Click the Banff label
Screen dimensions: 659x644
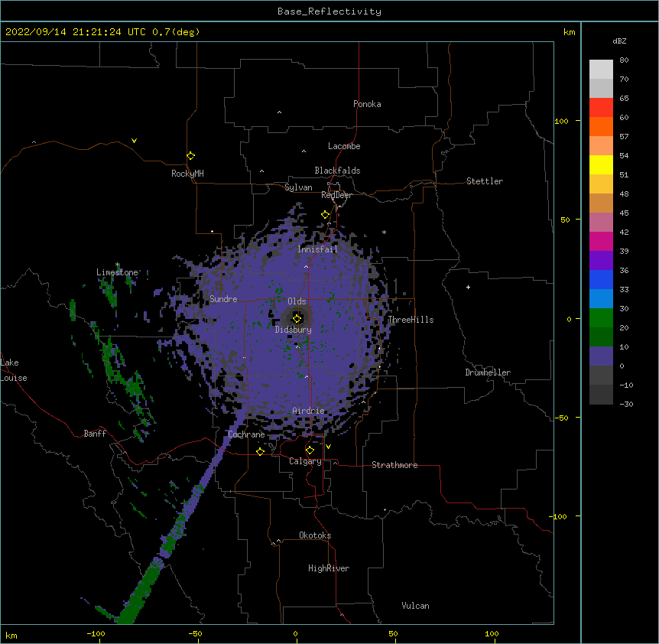[95, 434]
